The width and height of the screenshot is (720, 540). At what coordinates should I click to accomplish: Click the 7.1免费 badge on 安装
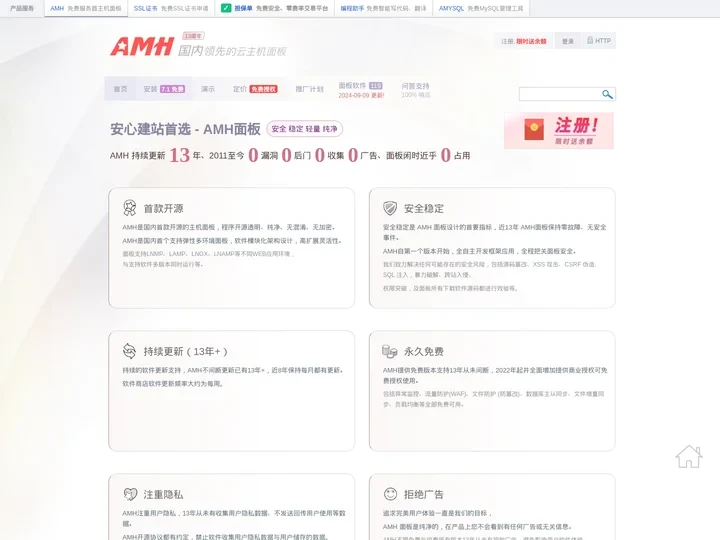click(x=172, y=89)
